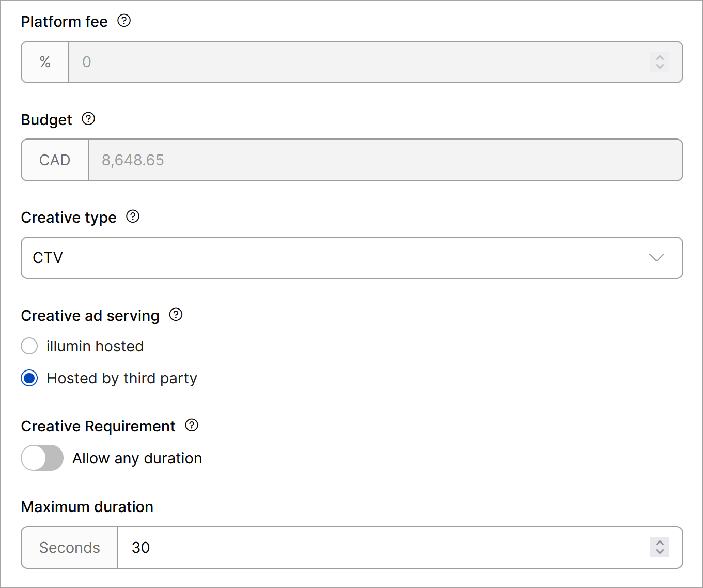Click help icon next to Platform fee
703x588 pixels.
(124, 21)
